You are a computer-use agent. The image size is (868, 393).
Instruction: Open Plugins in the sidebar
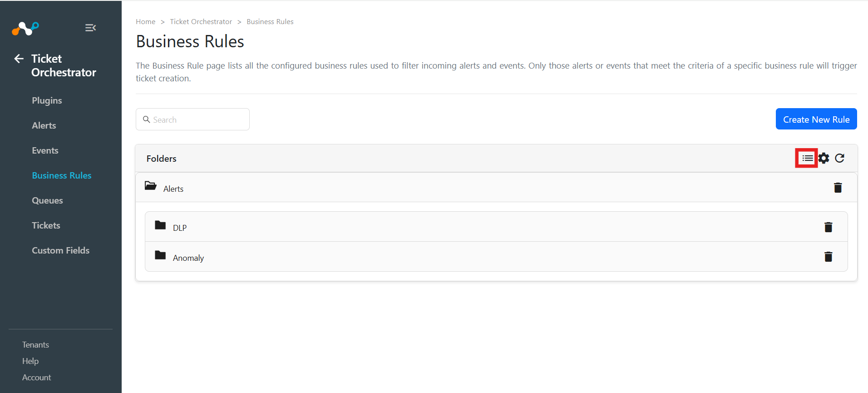47,100
